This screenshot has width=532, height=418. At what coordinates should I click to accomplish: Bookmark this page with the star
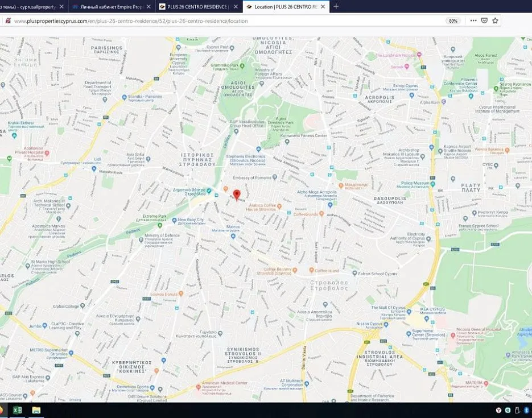click(496, 20)
